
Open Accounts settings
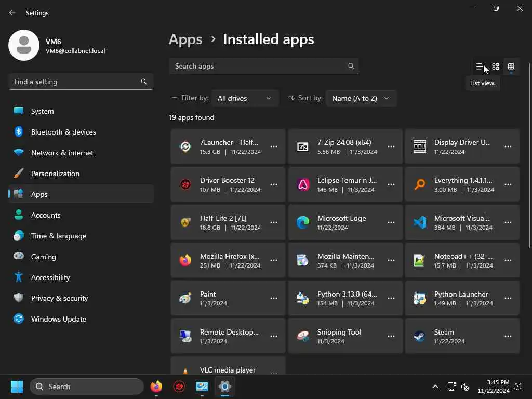(x=81, y=215)
